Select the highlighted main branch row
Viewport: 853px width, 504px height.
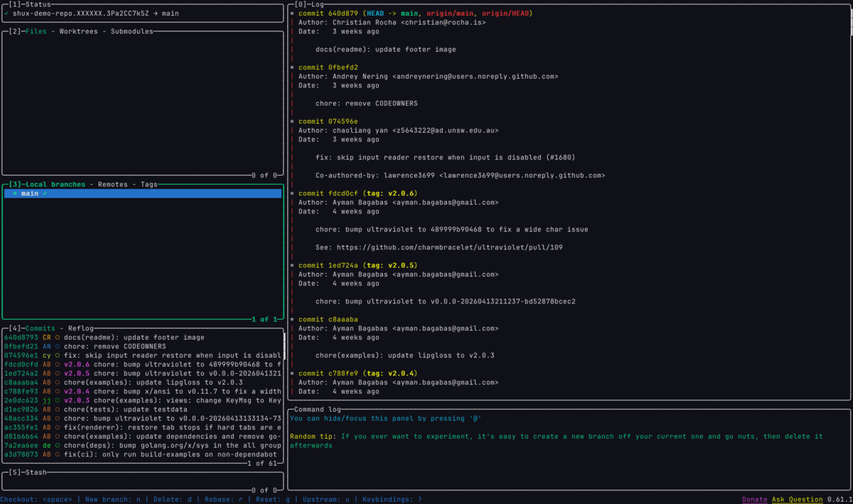pos(142,193)
